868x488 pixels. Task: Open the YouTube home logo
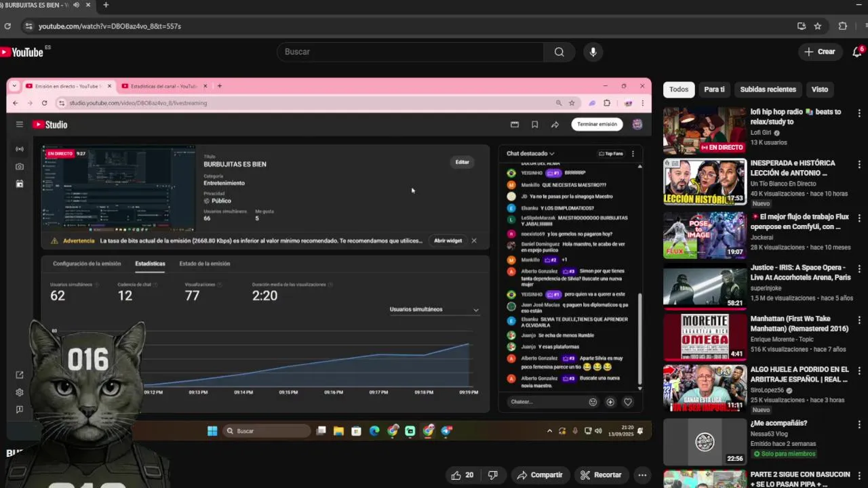tap(22, 52)
